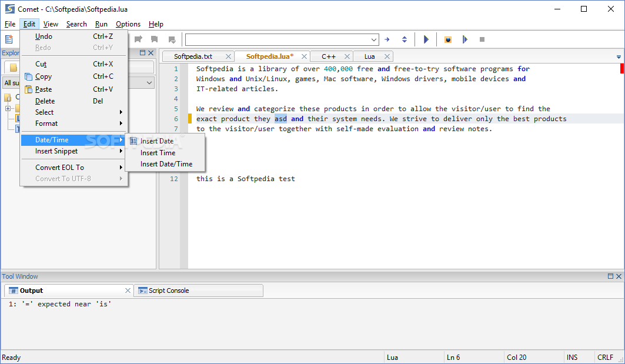Click the 'INS' status bar entry
This screenshot has height=364, width=625.
pos(572,357)
